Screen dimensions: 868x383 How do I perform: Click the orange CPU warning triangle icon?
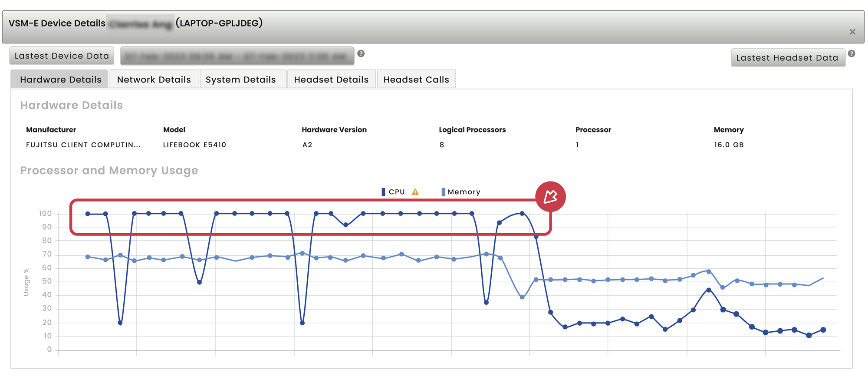pyautogui.click(x=415, y=192)
